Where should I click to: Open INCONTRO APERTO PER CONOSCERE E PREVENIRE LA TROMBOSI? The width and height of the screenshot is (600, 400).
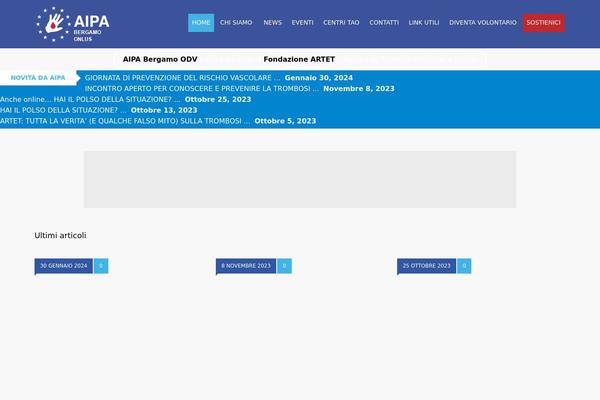[x=201, y=88]
